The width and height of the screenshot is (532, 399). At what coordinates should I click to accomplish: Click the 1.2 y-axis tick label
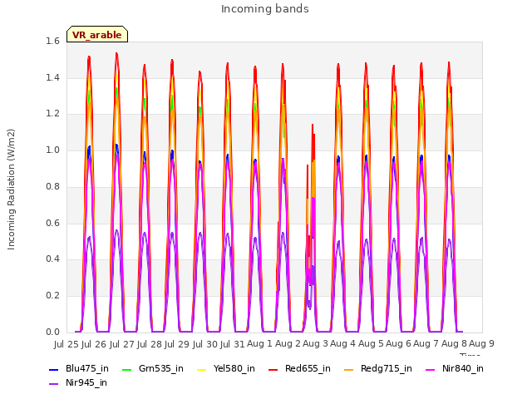tap(52, 114)
